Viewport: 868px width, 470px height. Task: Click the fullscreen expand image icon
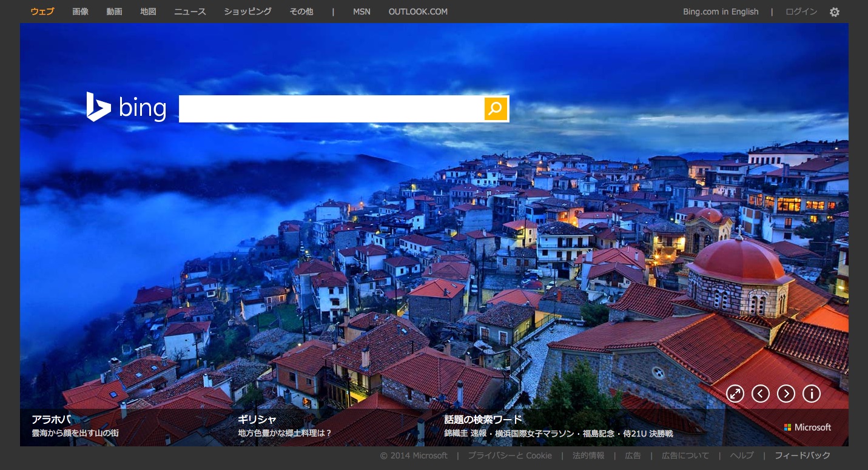[735, 394]
